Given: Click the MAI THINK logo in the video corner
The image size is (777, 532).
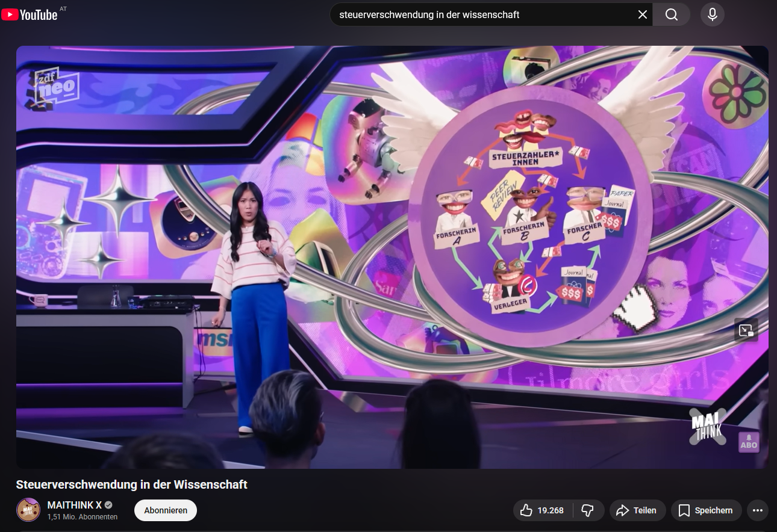Looking at the screenshot, I should (x=707, y=426).
